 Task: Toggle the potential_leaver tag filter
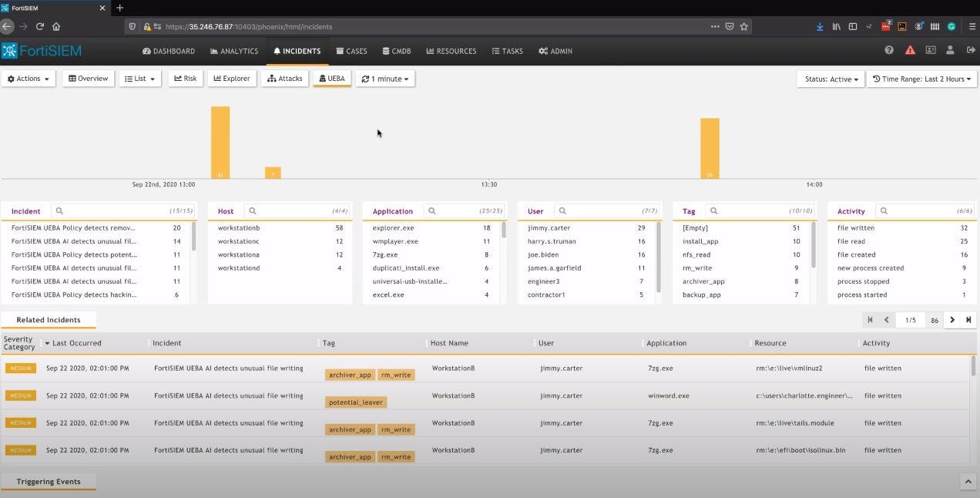point(355,402)
